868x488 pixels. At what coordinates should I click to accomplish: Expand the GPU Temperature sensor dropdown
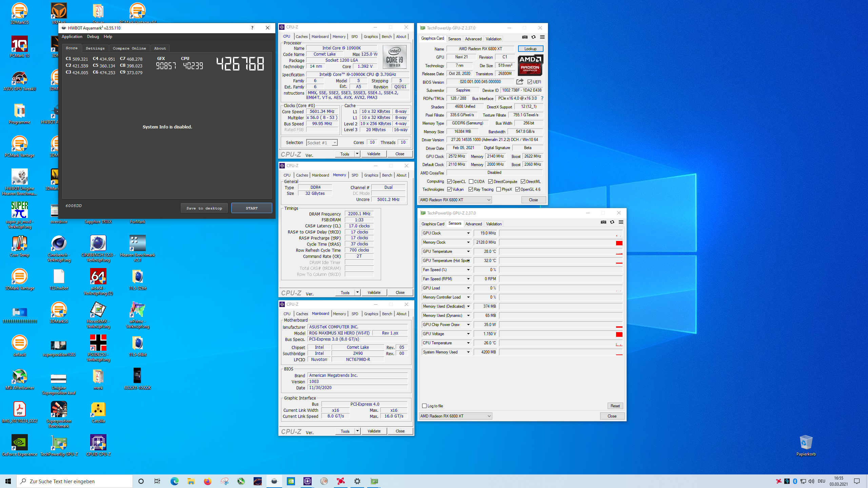point(468,251)
